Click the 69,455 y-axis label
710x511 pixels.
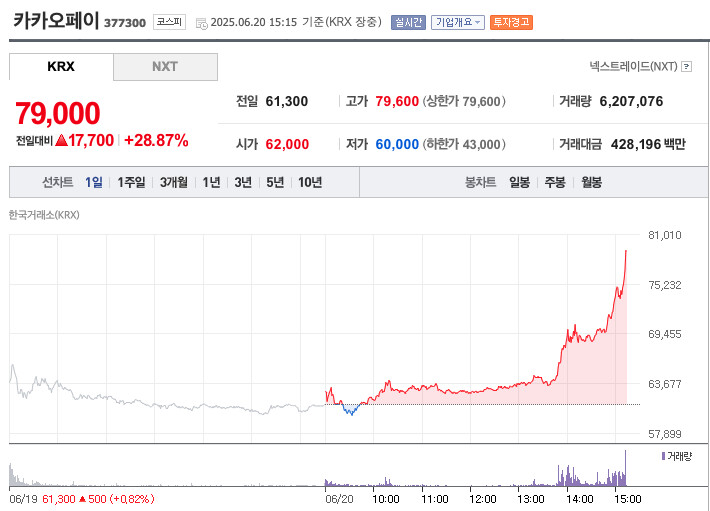pyautogui.click(x=664, y=334)
